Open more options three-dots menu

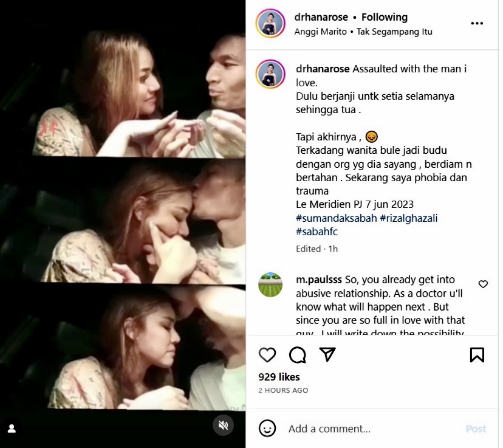(477, 24)
